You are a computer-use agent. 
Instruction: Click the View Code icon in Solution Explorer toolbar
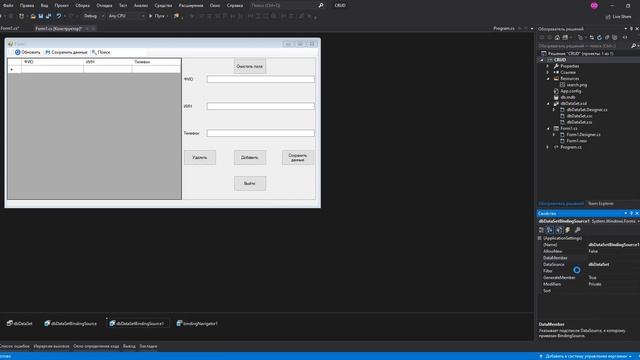[625, 38]
